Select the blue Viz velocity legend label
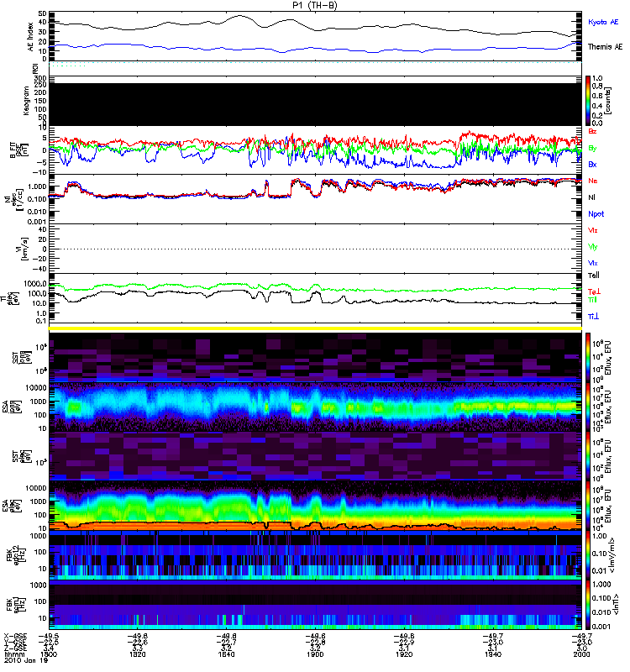The image size is (630, 672). 592,263
